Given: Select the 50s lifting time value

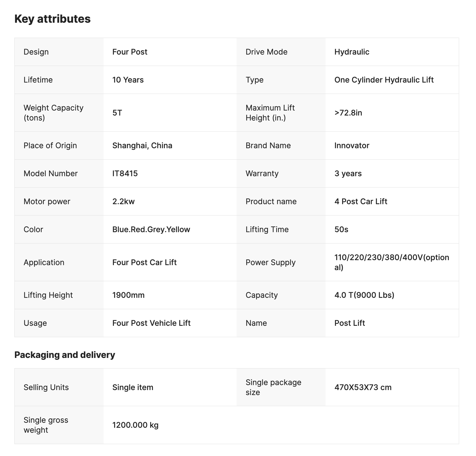Looking at the screenshot, I should pos(341,229).
